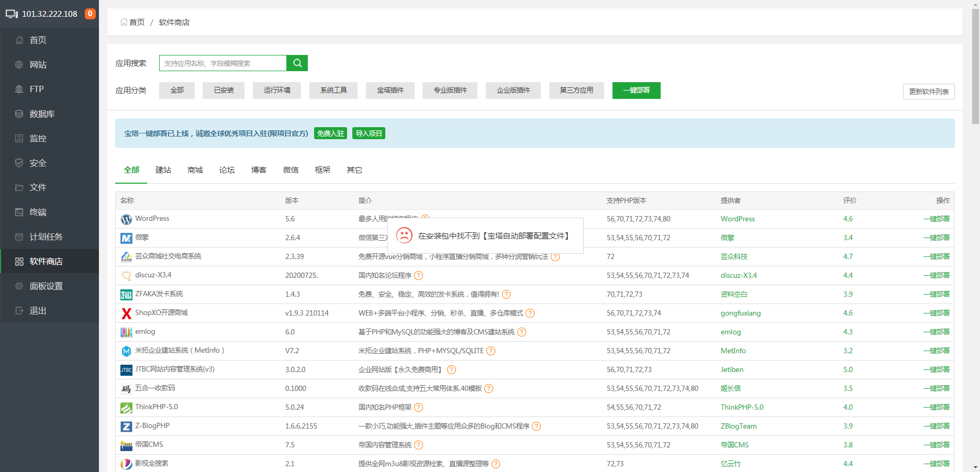Select the 其它 category tab

coord(354,170)
